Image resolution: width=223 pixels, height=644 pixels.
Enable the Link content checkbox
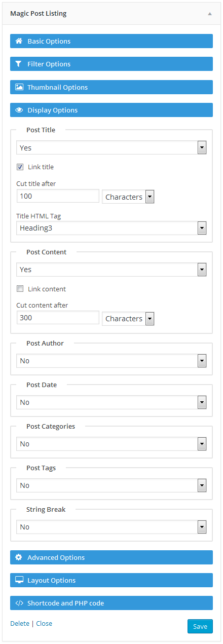pyautogui.click(x=20, y=289)
